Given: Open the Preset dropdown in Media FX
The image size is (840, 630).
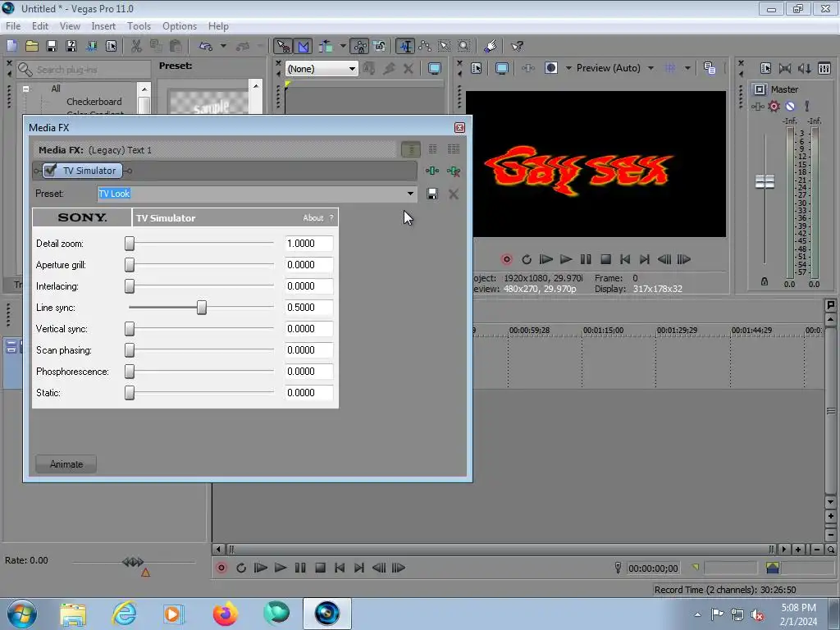Looking at the screenshot, I should [x=410, y=194].
